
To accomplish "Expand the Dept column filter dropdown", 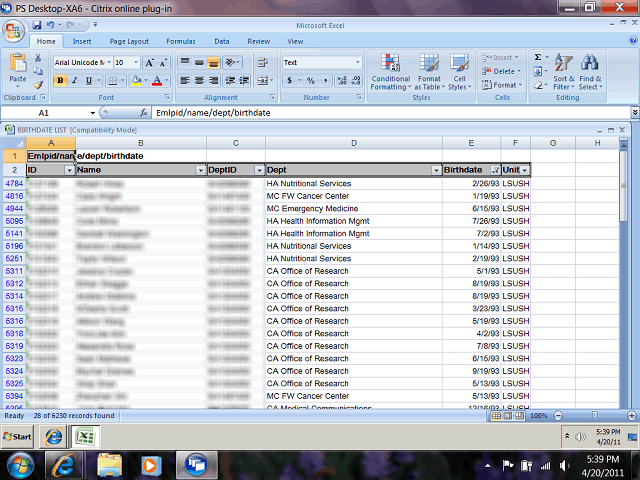I will [435, 171].
